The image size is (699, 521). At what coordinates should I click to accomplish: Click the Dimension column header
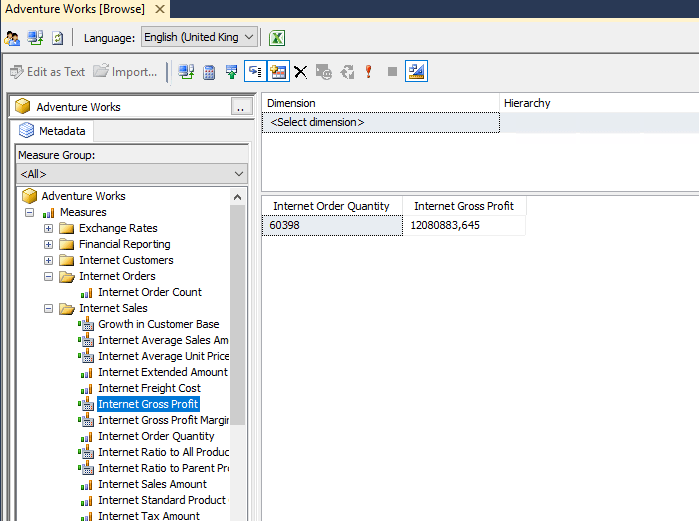380,103
